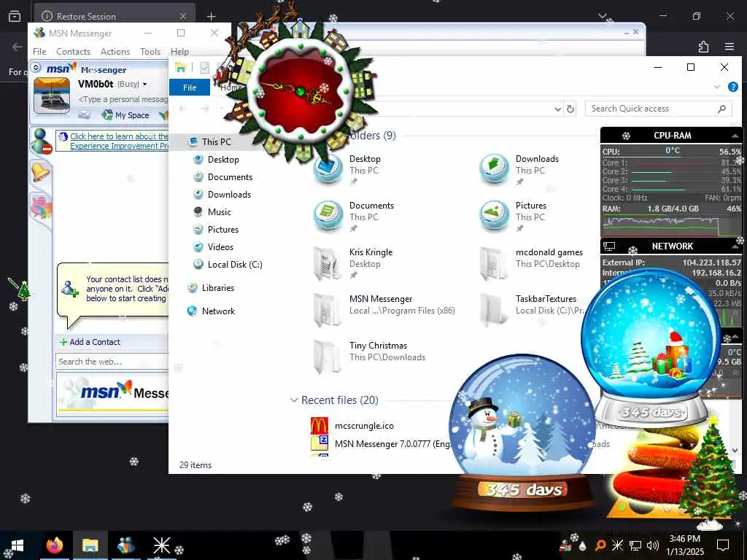Expand the File Explorer ribbon chevron

click(x=717, y=87)
